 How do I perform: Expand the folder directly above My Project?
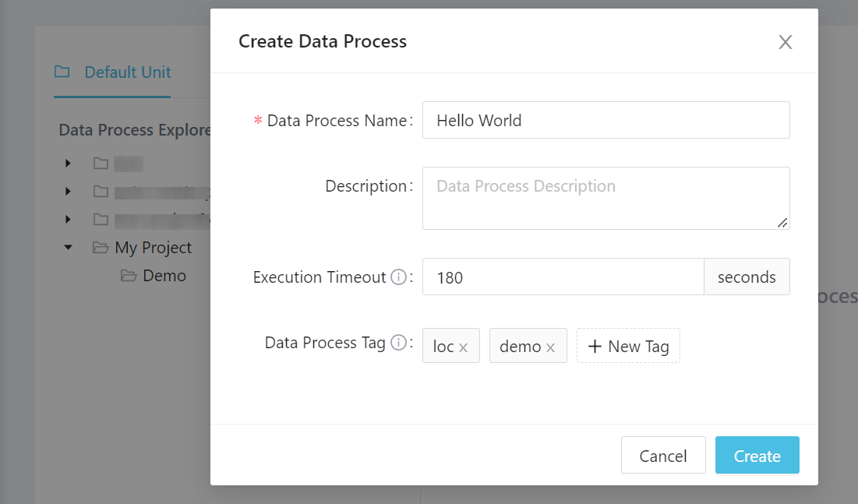point(68,220)
